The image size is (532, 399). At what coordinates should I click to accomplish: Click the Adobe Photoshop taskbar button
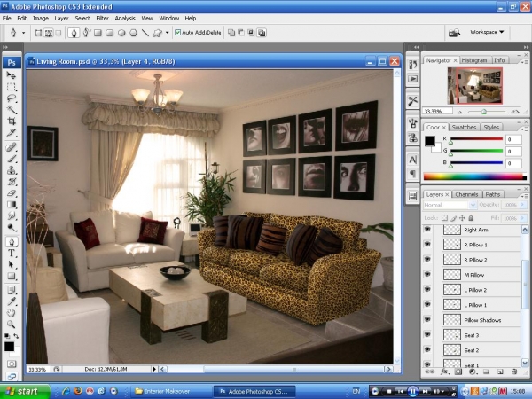pyautogui.click(x=254, y=391)
